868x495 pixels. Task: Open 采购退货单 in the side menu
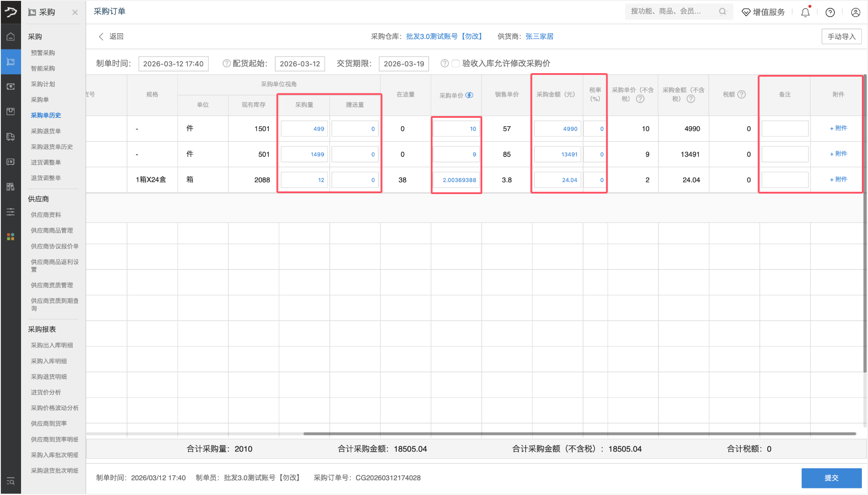(x=46, y=131)
